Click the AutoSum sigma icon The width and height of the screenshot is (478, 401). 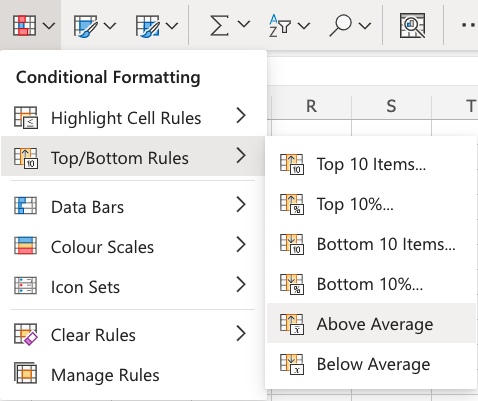click(219, 25)
